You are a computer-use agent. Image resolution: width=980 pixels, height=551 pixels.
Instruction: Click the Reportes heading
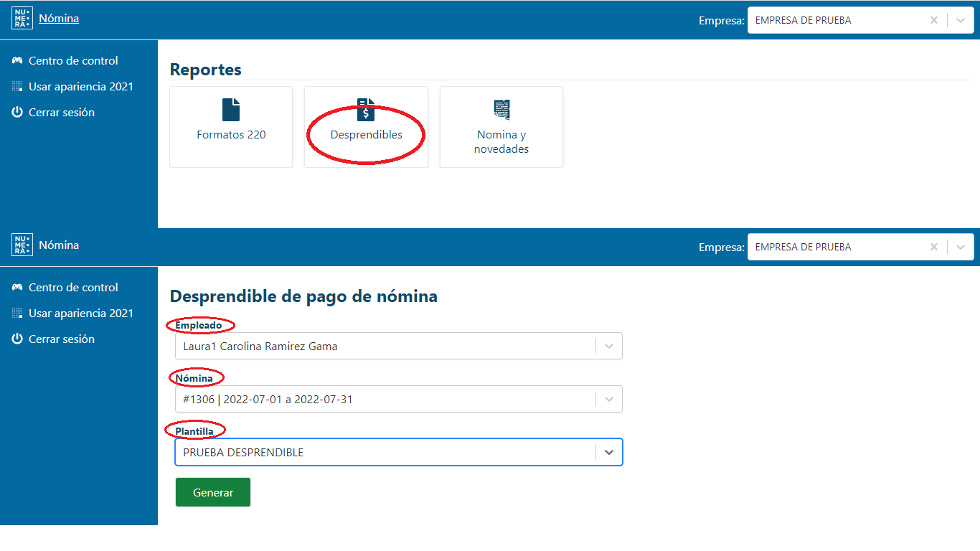[206, 70]
